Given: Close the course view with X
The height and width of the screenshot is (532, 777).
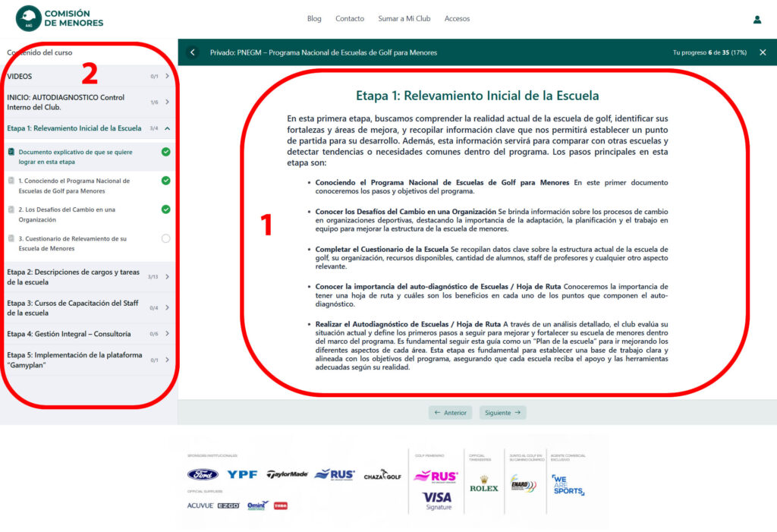Looking at the screenshot, I should tap(763, 52).
